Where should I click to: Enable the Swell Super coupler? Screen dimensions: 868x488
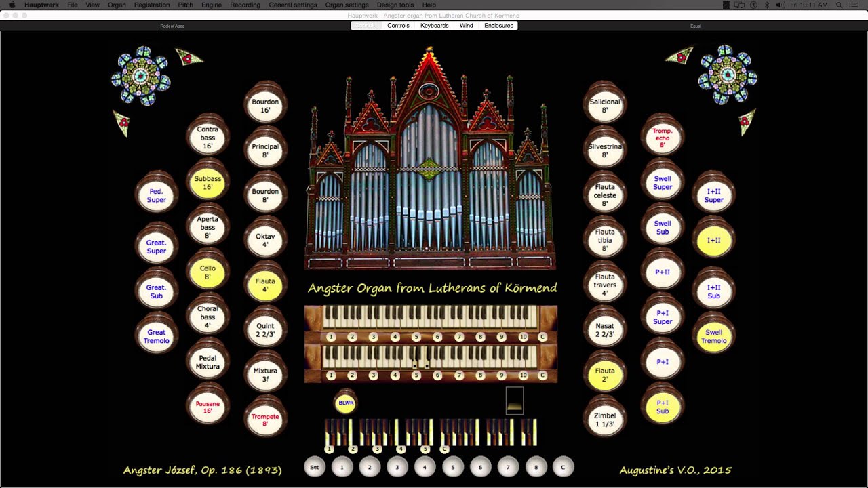[x=663, y=182]
